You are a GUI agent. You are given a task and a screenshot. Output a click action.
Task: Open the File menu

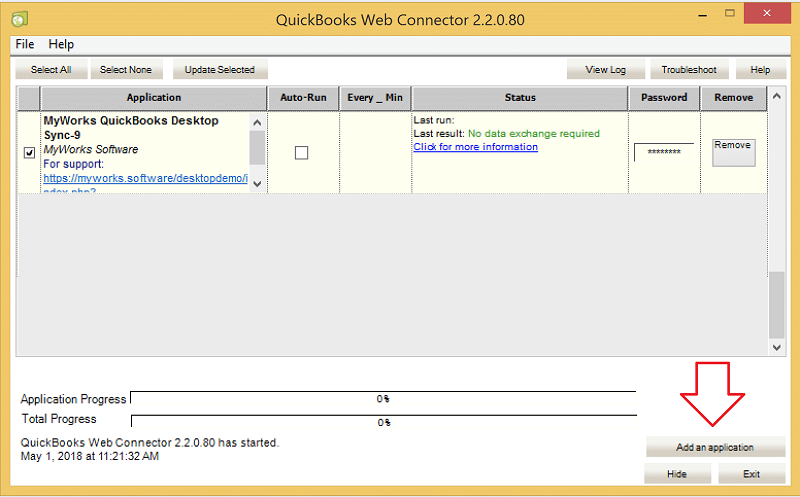point(24,44)
